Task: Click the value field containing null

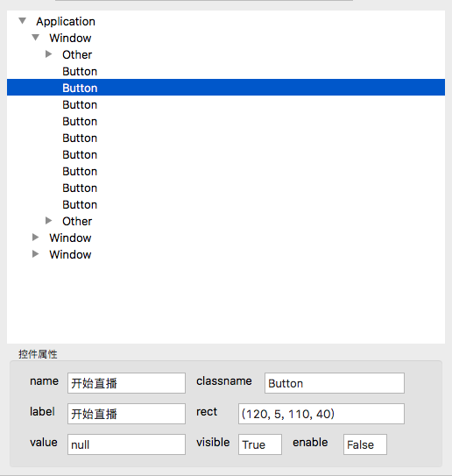Action: click(126, 444)
